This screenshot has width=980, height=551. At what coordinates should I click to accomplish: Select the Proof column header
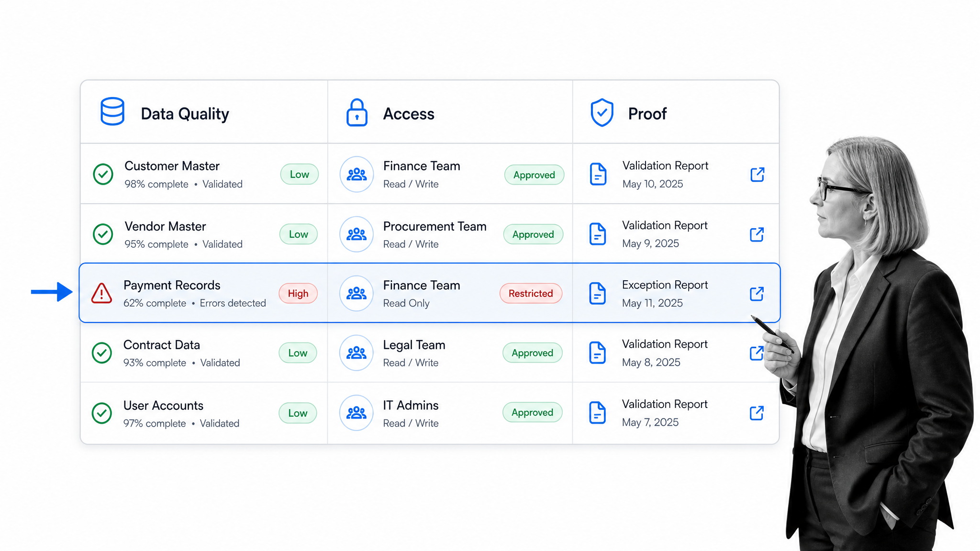pos(647,114)
